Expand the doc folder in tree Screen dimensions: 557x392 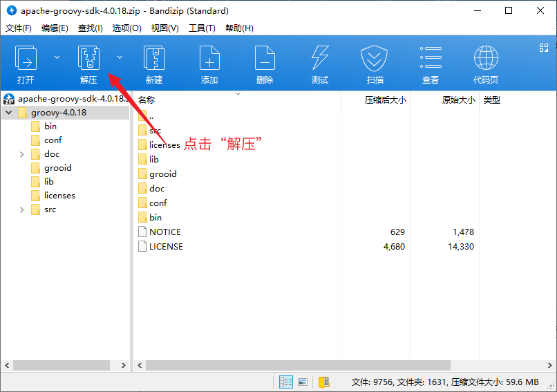click(23, 154)
